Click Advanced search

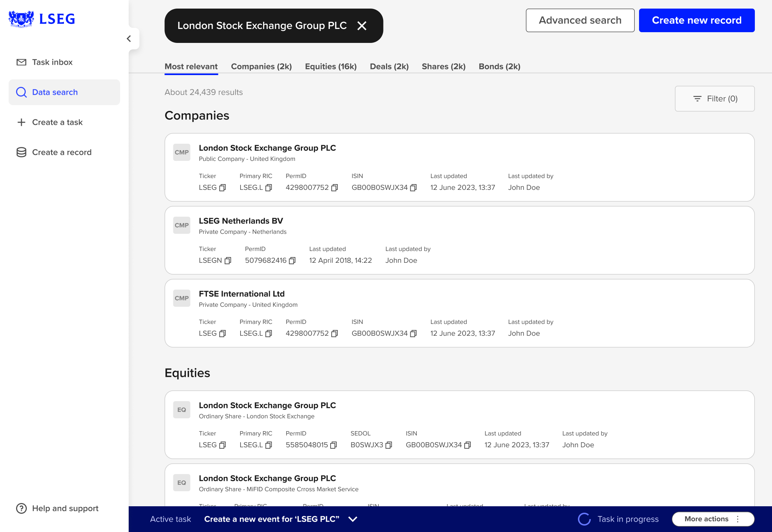580,20
